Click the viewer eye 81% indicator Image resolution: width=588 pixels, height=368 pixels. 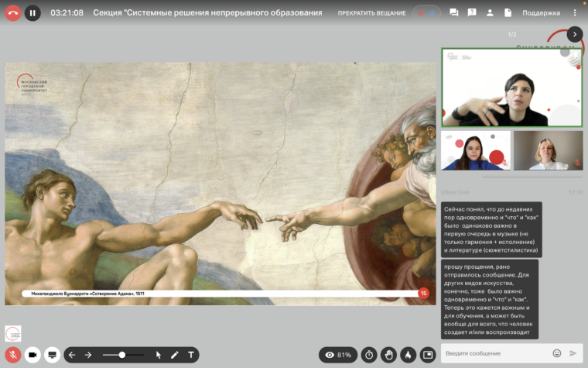pos(338,355)
